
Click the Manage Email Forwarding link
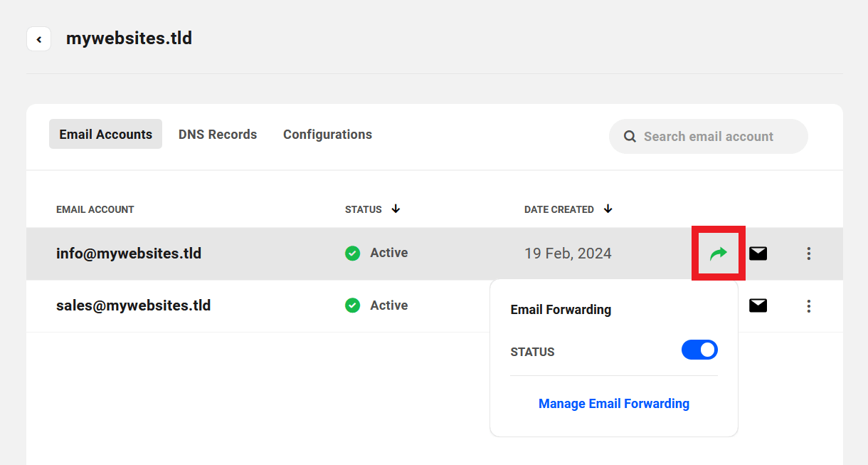point(614,404)
